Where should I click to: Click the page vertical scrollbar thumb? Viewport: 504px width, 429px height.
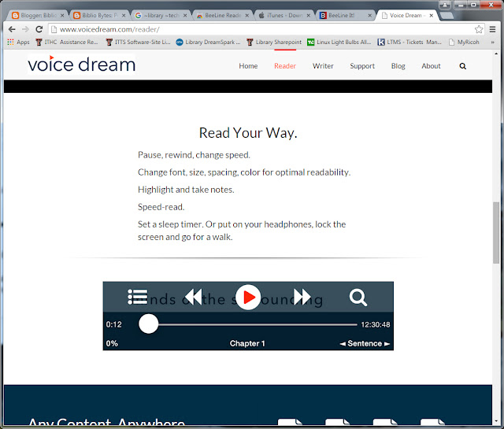(x=496, y=233)
